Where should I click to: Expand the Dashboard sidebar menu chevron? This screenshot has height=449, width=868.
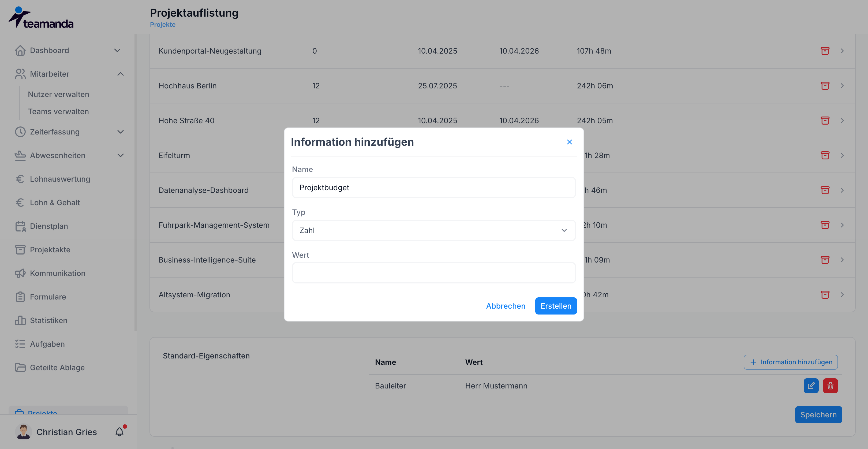click(117, 51)
